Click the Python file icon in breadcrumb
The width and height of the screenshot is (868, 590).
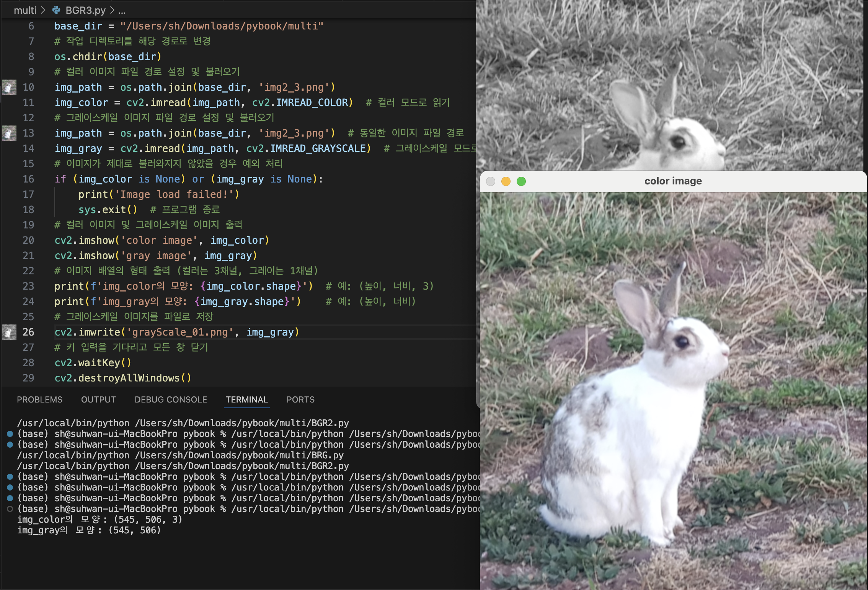click(56, 10)
